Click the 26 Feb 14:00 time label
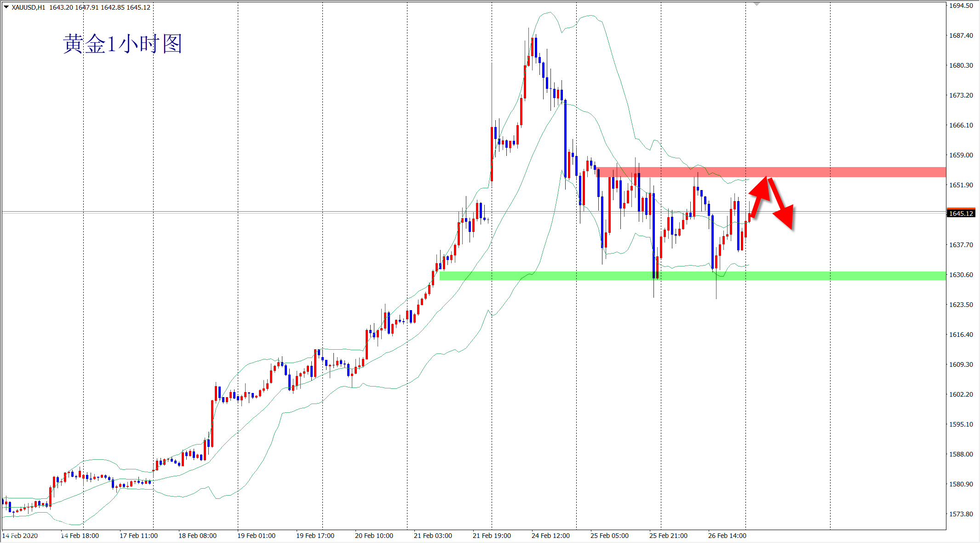This screenshot has height=543, width=980. [727, 536]
